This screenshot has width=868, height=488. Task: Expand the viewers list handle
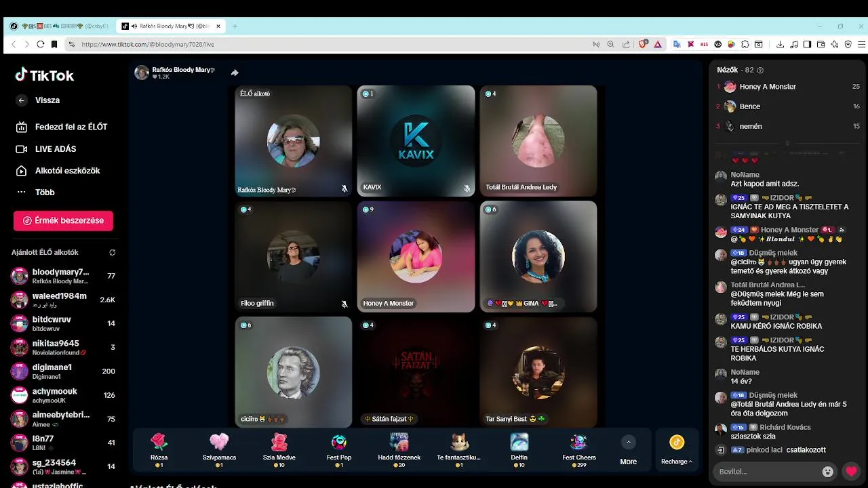tap(787, 143)
